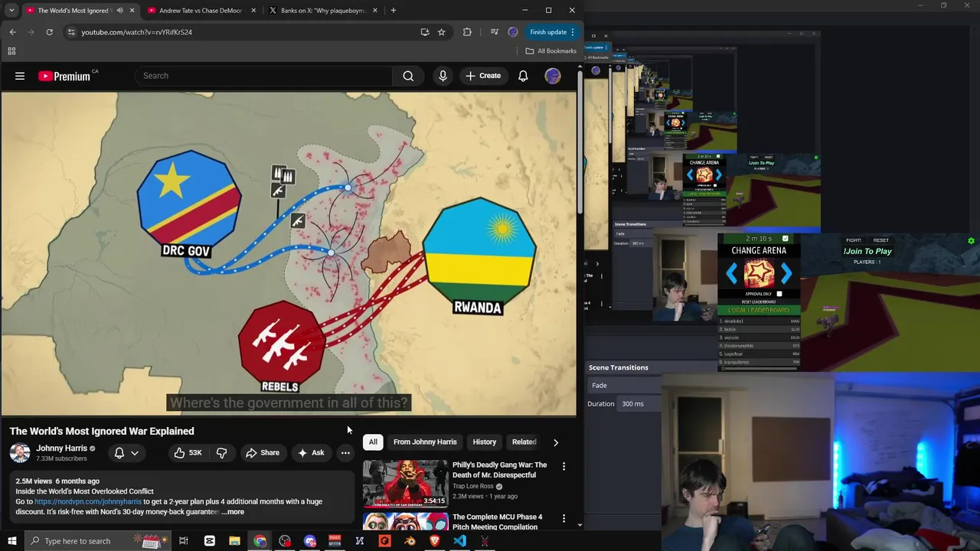Open Chrome profile avatar

tap(513, 32)
